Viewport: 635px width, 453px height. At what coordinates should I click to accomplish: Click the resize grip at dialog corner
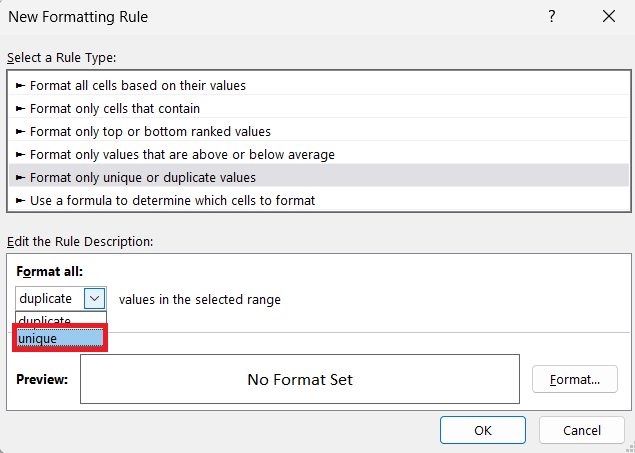[629, 448]
